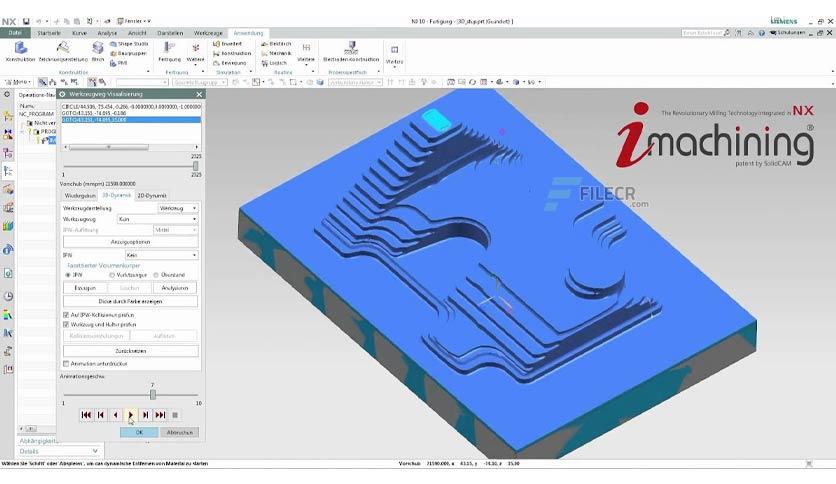Play the toolpath simulation forward
This screenshot has height=484, width=836.
pyautogui.click(x=131, y=415)
